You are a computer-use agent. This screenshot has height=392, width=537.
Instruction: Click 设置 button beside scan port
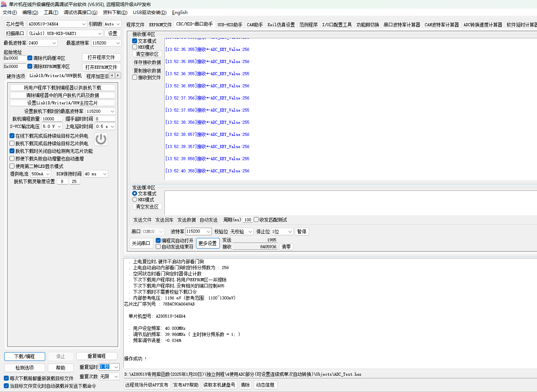tap(113, 33)
